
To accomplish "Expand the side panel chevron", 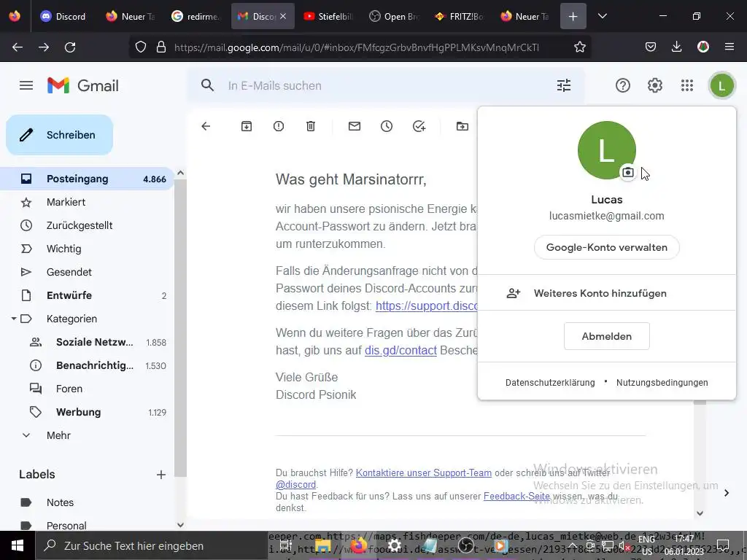I will coord(726,493).
